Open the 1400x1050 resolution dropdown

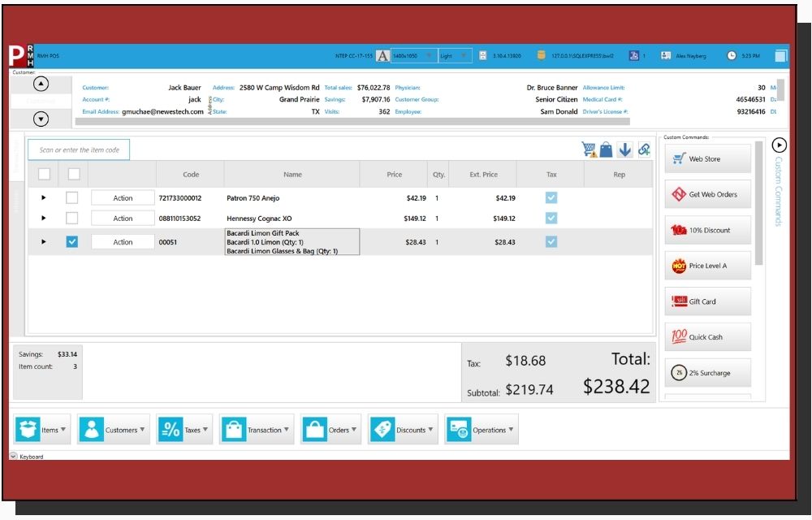414,56
